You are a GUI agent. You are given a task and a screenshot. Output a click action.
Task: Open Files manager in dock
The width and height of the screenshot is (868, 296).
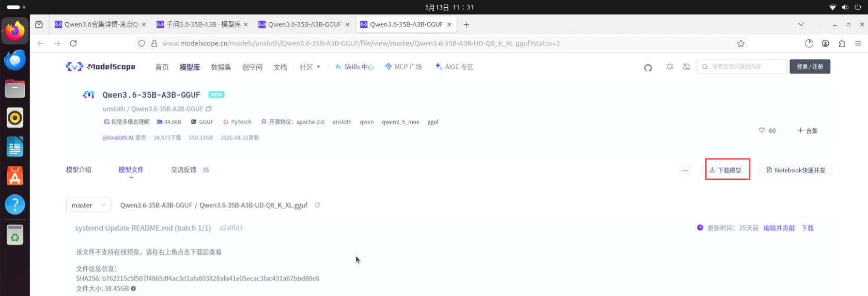click(x=15, y=89)
